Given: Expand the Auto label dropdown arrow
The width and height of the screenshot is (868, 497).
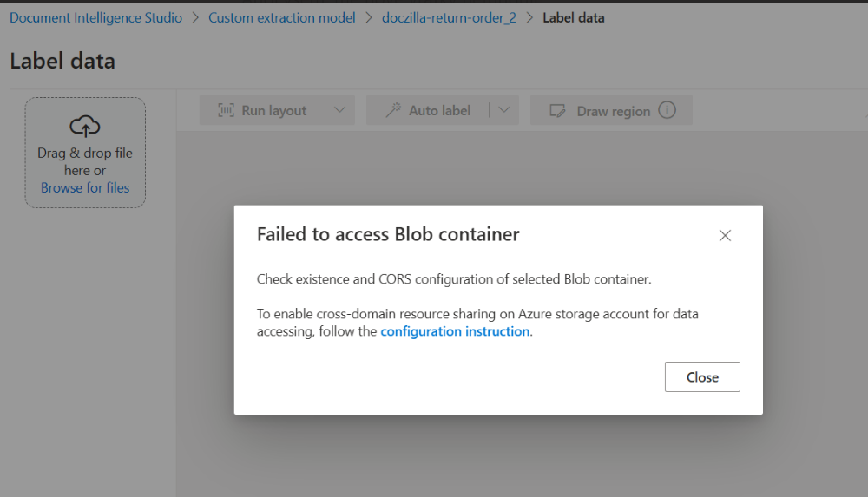Looking at the screenshot, I should click(503, 110).
